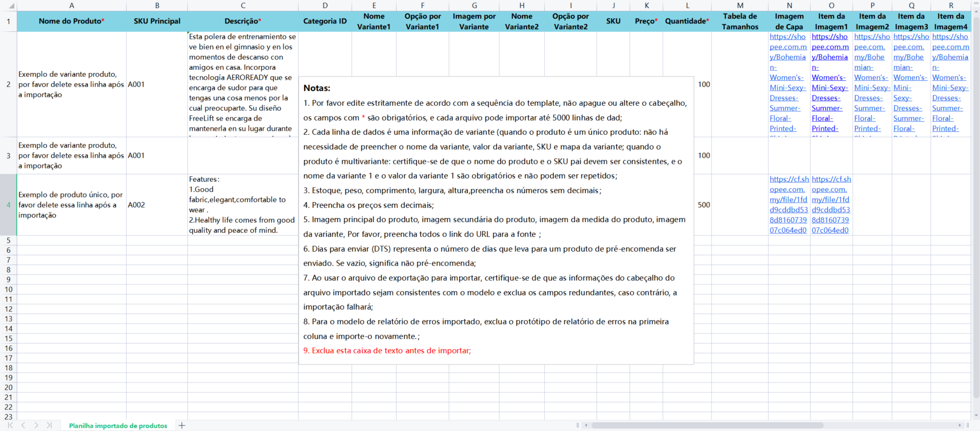
Task: Select column A header
Action: (x=71, y=6)
